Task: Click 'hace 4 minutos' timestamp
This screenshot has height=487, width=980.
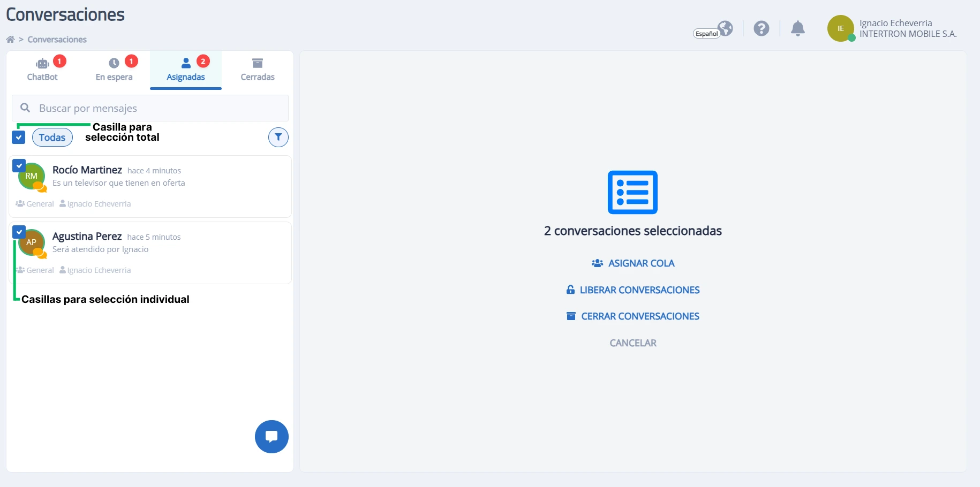Action: click(x=154, y=171)
